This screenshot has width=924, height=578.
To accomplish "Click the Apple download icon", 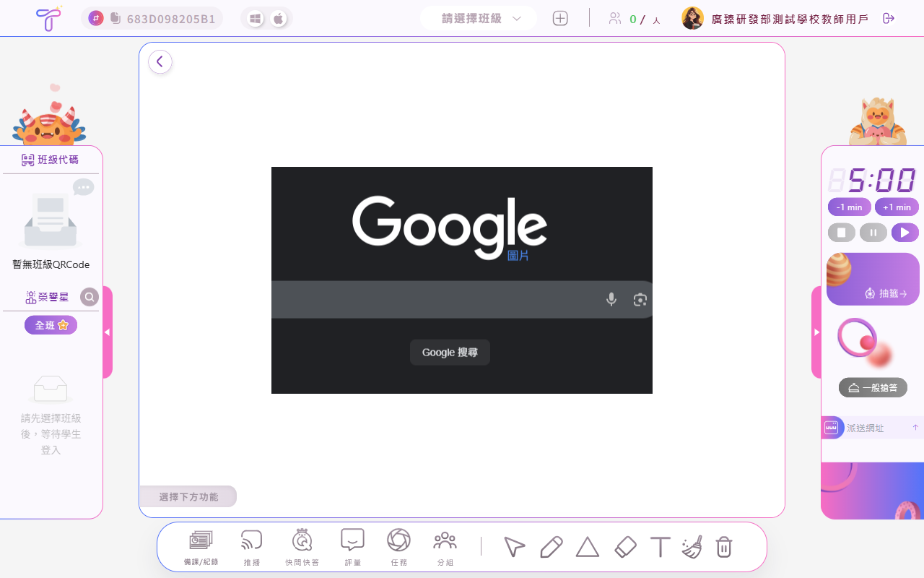I will pos(279,19).
